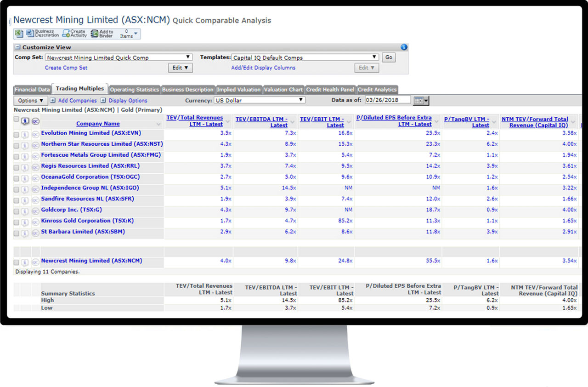Sort by TEV/EBITDA LTM column header
This screenshot has width=588, height=387.
[x=261, y=122]
